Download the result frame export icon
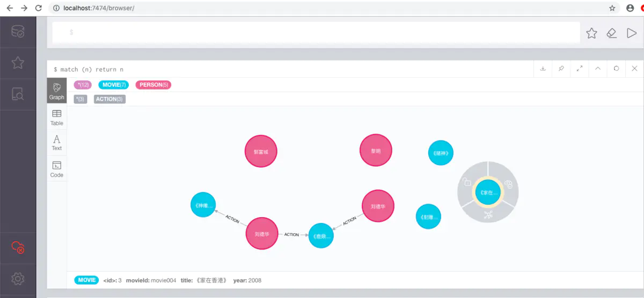644x298 pixels. 543,69
